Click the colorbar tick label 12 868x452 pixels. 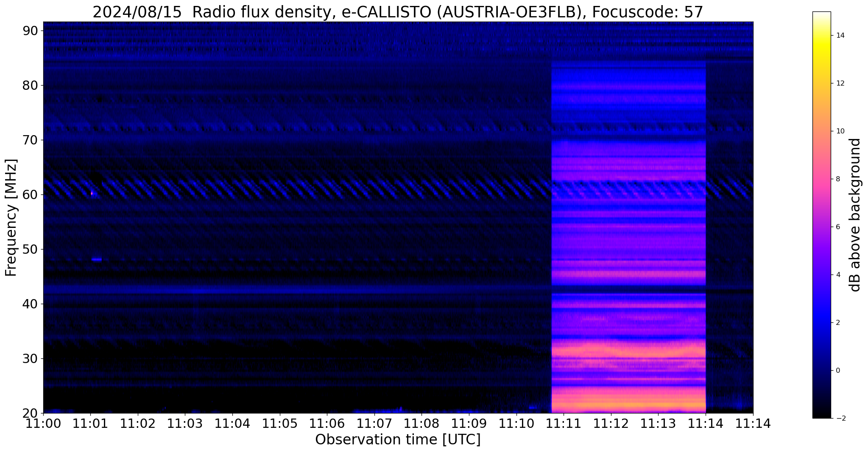tap(840, 83)
